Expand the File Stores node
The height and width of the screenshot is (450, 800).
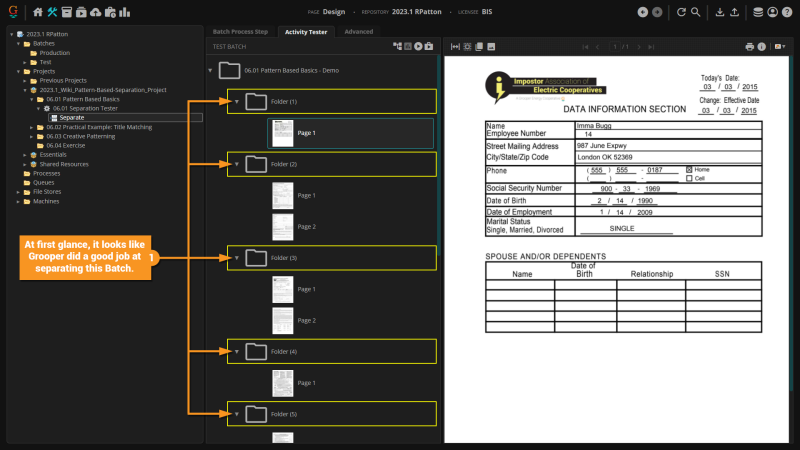18,192
